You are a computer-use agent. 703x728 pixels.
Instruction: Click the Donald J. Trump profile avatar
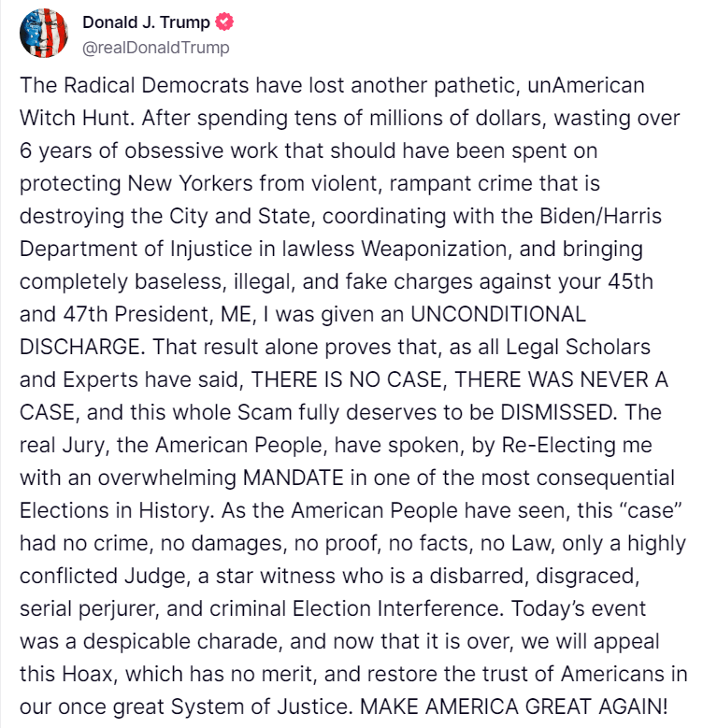pyautogui.click(x=44, y=35)
